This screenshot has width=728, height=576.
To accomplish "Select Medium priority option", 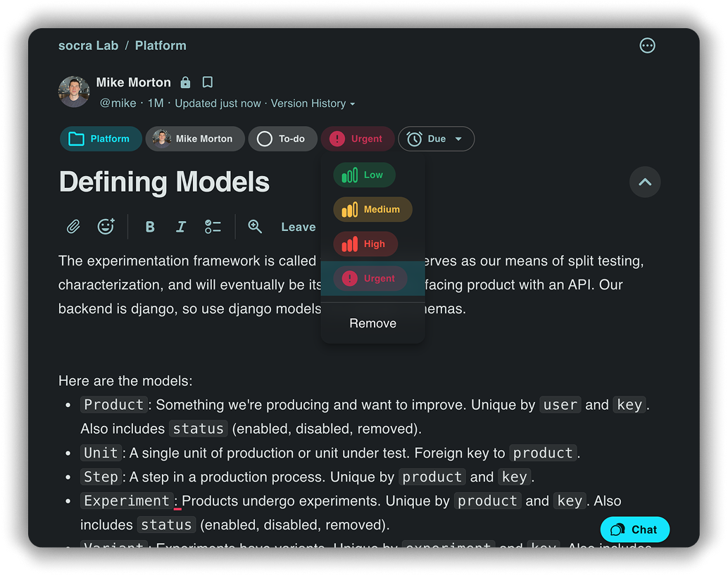I will [372, 210].
